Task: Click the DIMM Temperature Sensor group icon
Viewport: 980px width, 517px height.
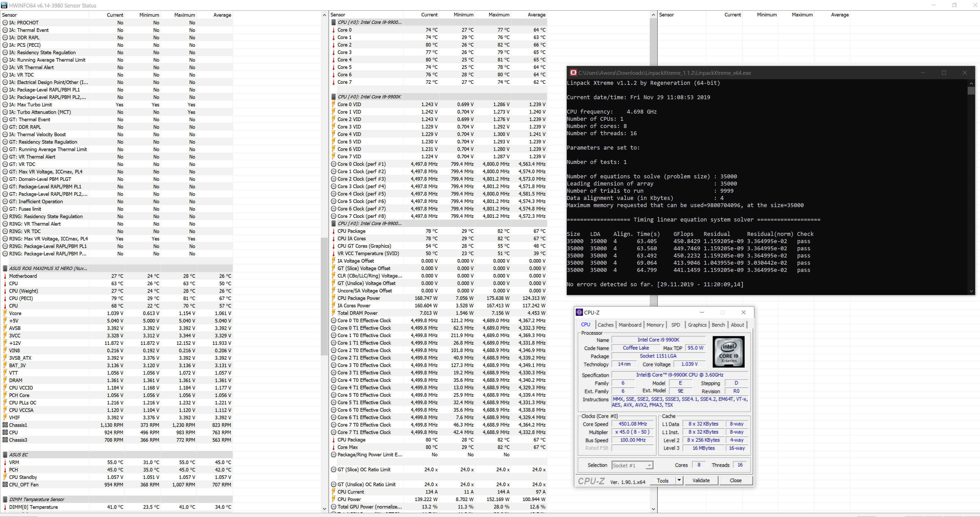Action: click(x=5, y=500)
